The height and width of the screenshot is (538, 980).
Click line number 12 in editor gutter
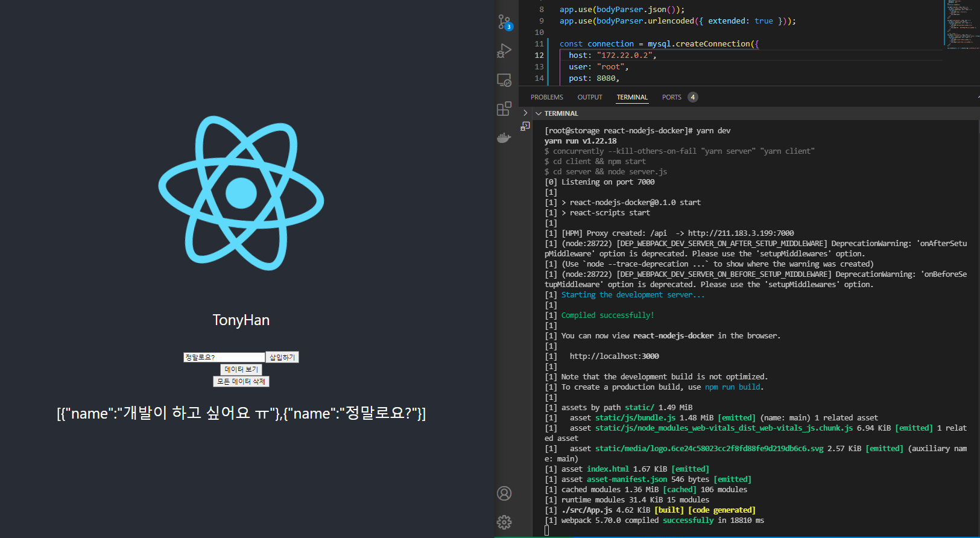[539, 55]
